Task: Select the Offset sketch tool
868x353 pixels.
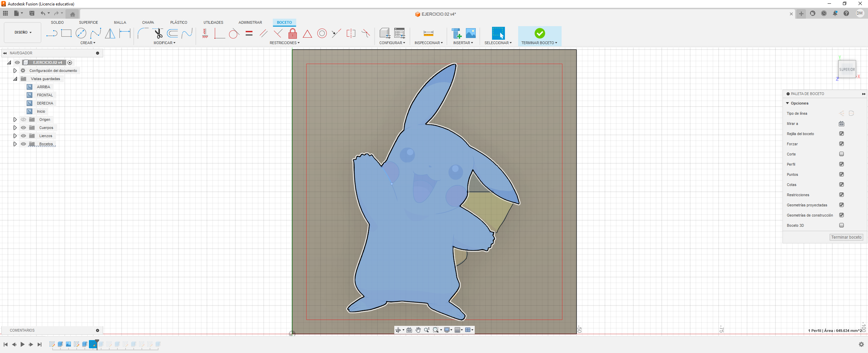Action: click(173, 33)
